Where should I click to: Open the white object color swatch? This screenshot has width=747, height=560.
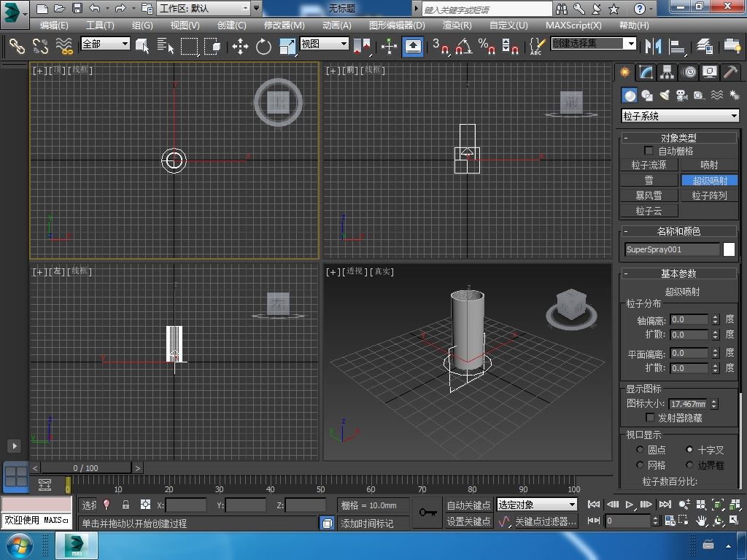pyautogui.click(x=729, y=249)
